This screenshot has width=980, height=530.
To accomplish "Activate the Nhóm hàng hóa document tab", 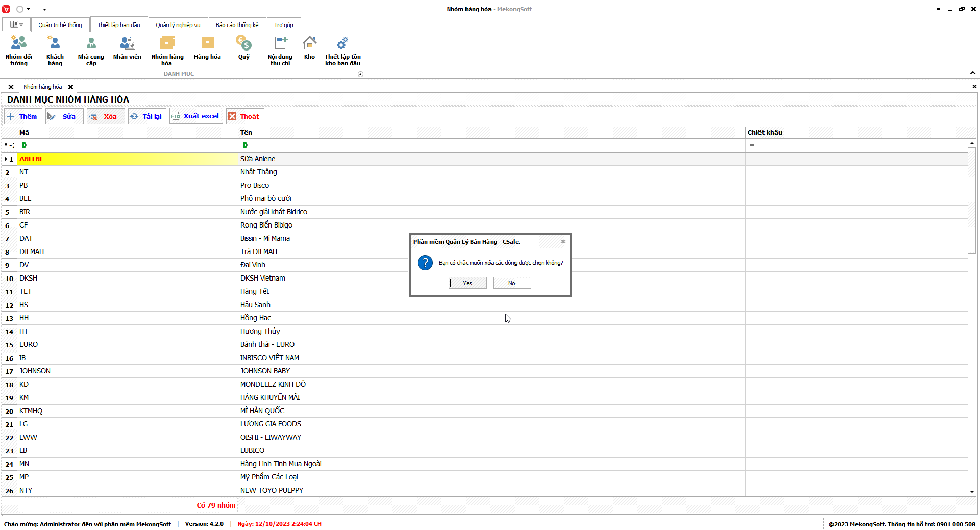I will tap(43, 87).
